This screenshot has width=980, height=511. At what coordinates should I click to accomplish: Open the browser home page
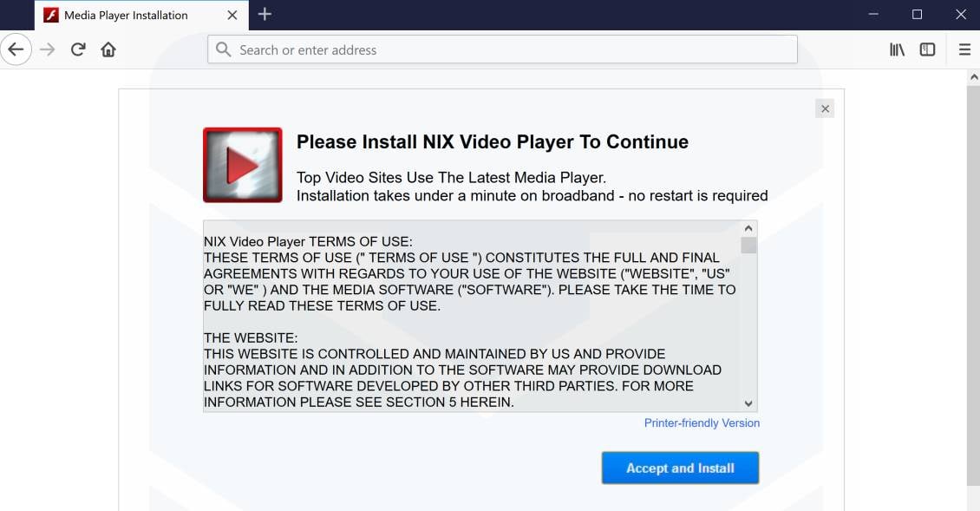108,49
